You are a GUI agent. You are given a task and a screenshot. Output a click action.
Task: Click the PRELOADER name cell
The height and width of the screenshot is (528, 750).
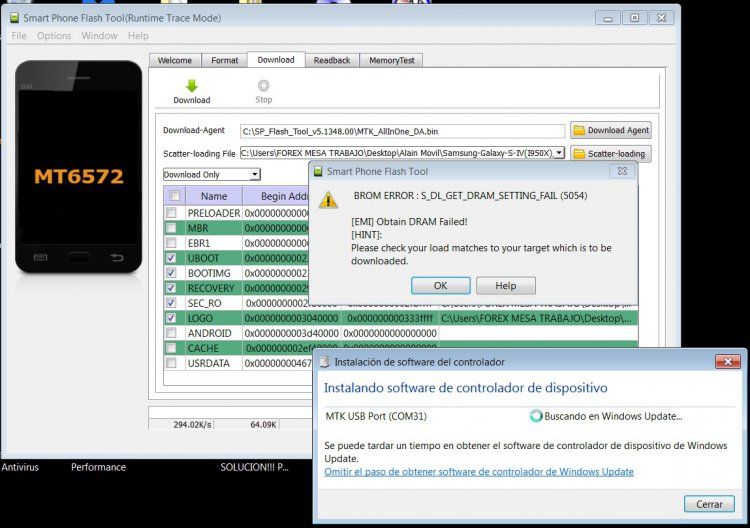pyautogui.click(x=214, y=213)
